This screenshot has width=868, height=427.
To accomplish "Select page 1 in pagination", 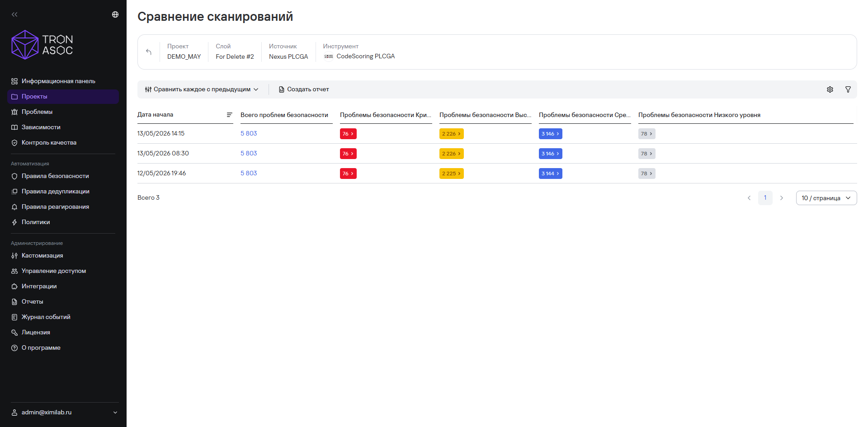I will (765, 198).
